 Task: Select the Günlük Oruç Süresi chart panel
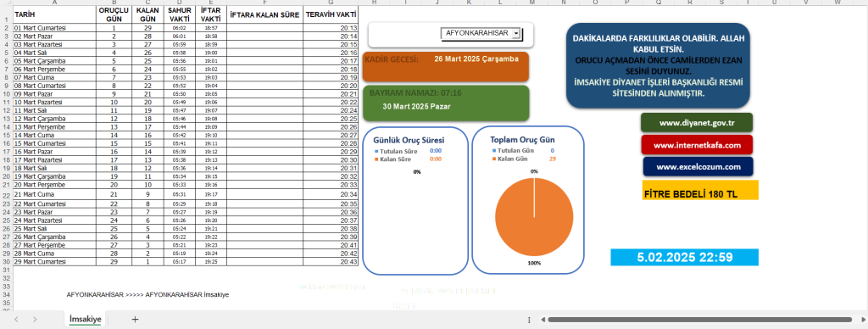[416, 200]
